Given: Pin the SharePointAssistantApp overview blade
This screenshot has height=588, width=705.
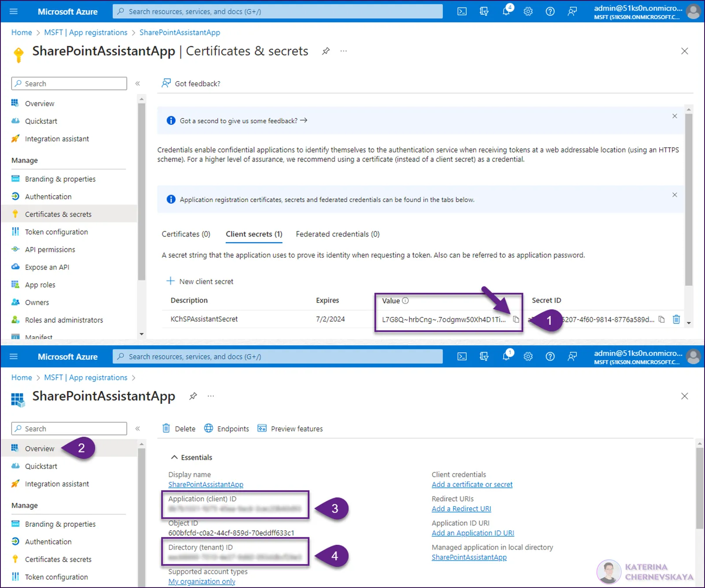Looking at the screenshot, I should click(193, 396).
